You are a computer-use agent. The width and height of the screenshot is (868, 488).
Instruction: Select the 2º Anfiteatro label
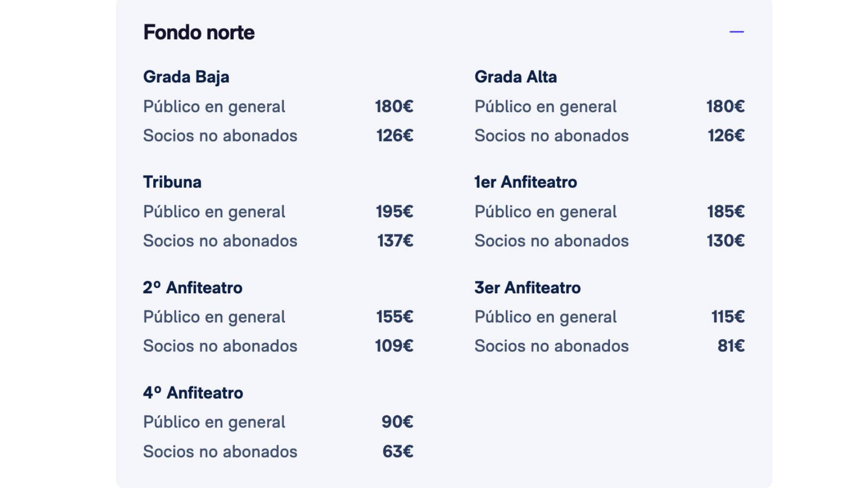(192, 287)
